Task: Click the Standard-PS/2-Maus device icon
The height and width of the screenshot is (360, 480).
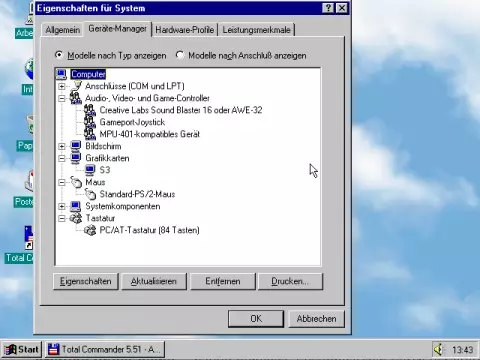Action: click(90, 194)
